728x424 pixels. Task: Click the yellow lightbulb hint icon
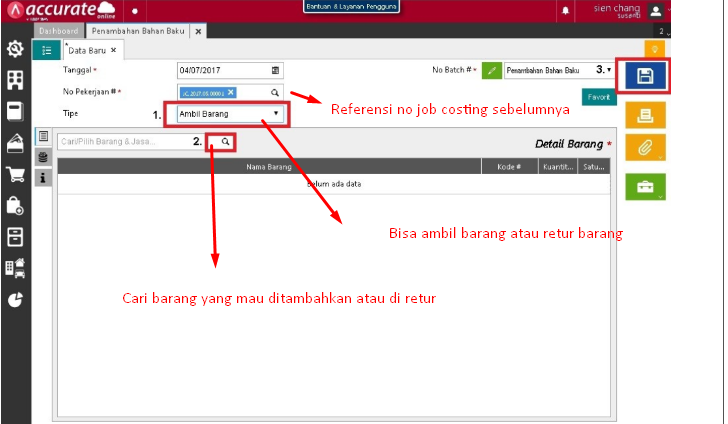coord(654,49)
